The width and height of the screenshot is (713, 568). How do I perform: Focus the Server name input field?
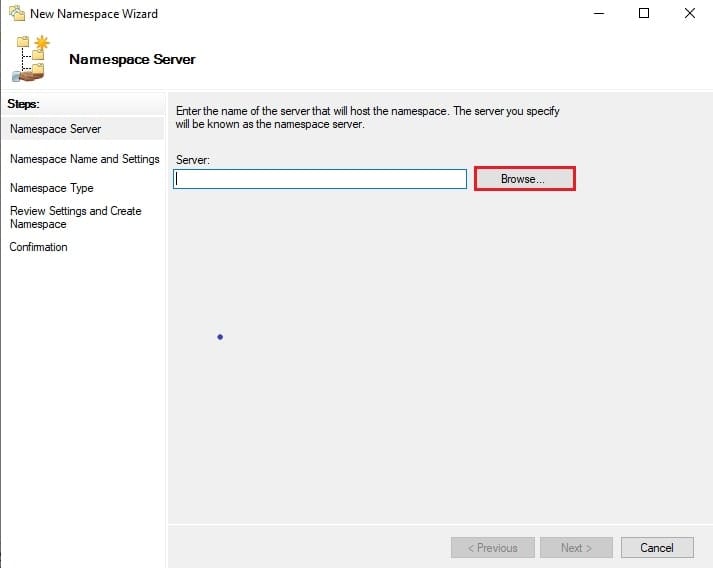320,179
